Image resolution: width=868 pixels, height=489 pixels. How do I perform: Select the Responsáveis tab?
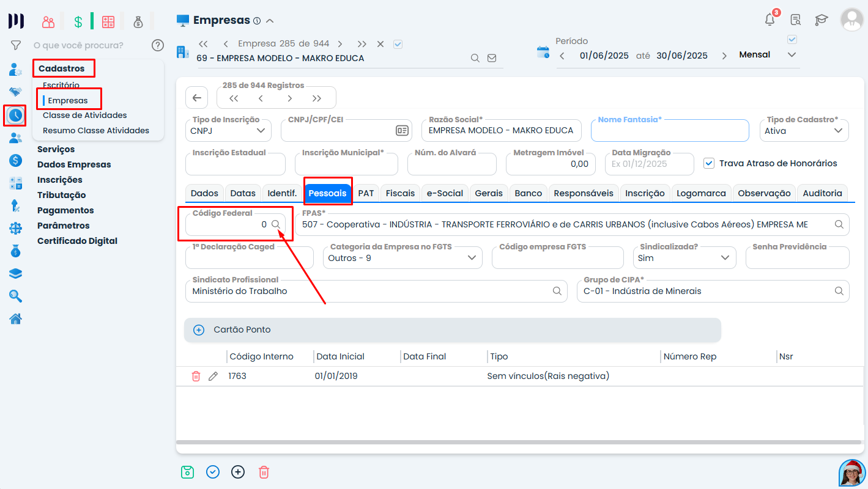pos(583,193)
